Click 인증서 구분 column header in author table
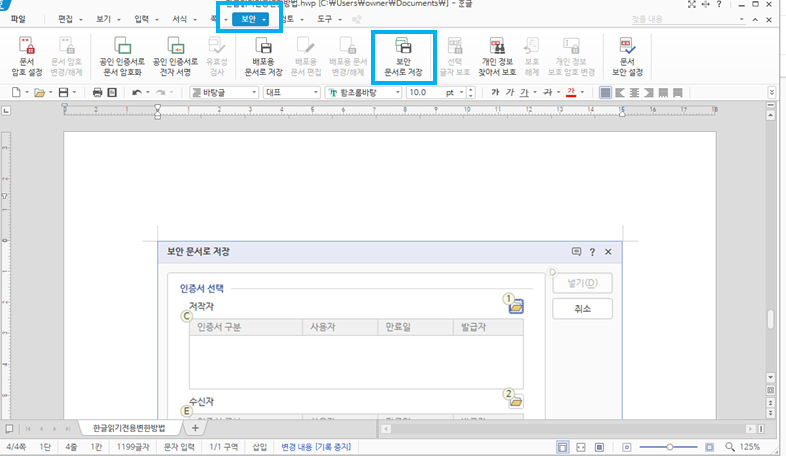786x456 pixels. pyautogui.click(x=246, y=327)
